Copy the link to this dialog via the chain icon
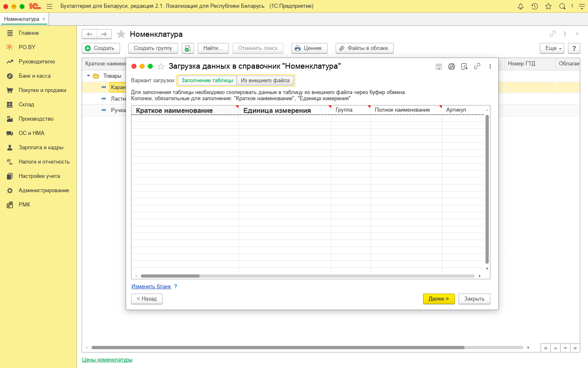The width and height of the screenshot is (588, 368). (477, 66)
